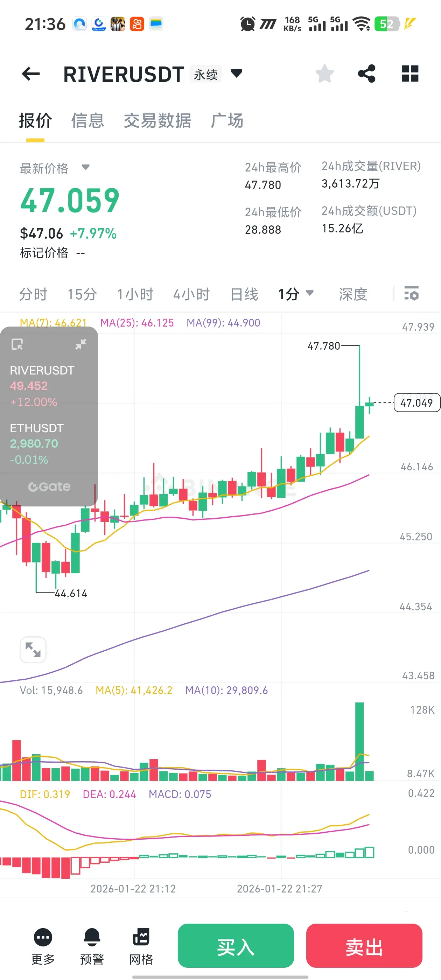Tap the alarm clock status bar icon
The height and width of the screenshot is (980, 441).
(x=248, y=24)
